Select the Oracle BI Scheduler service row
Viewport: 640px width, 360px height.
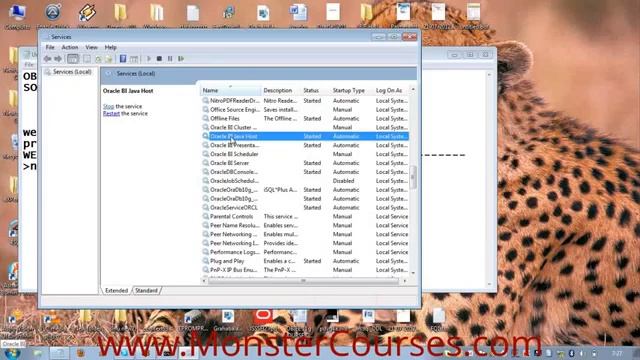pos(305,154)
